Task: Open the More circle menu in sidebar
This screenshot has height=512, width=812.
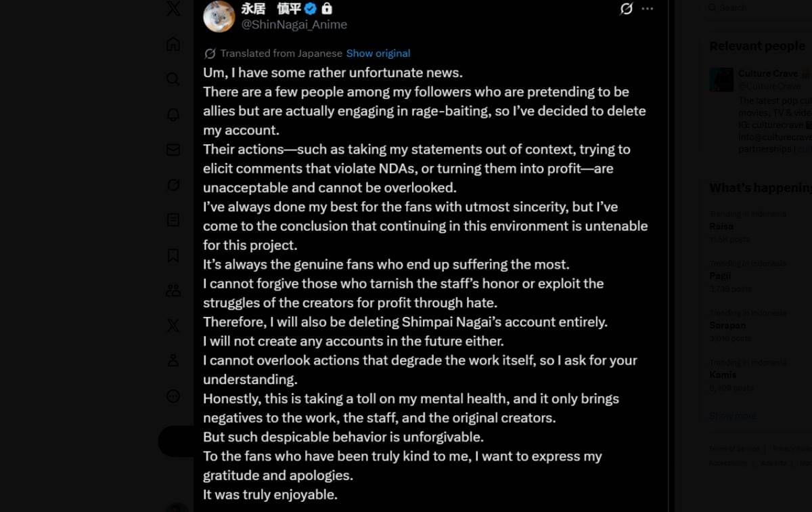Action: click(x=173, y=396)
